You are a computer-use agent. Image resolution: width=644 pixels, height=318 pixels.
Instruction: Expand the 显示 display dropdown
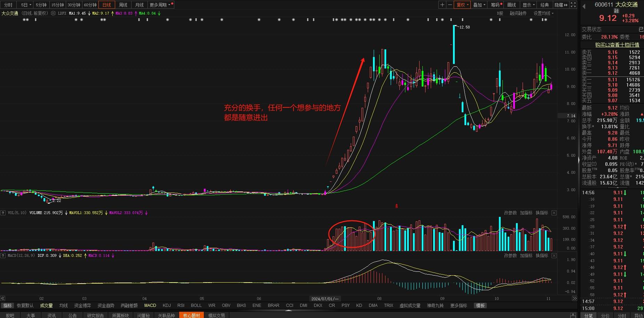click(x=529, y=5)
